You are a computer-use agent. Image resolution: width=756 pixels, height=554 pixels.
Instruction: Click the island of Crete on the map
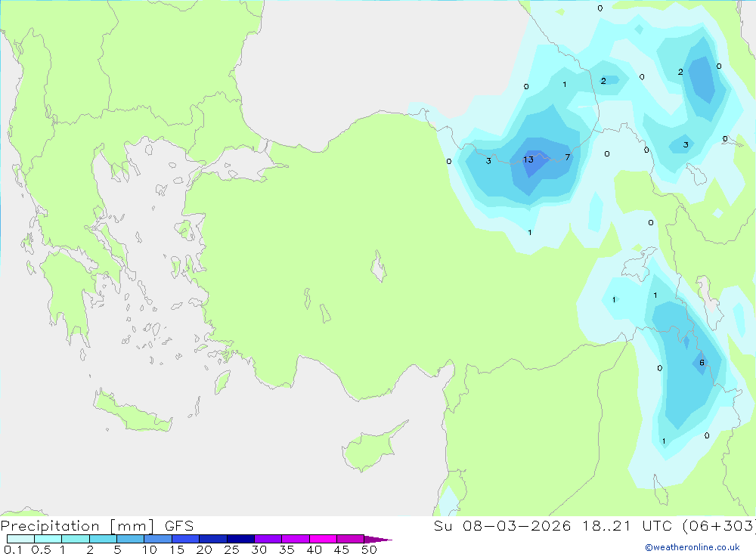[x=132, y=412]
